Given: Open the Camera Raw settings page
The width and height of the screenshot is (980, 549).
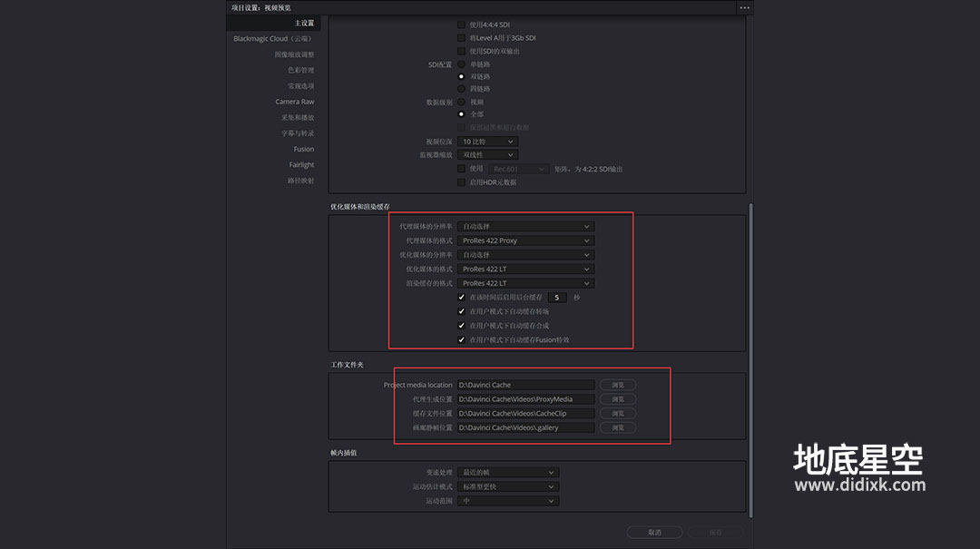Looking at the screenshot, I should pos(294,102).
